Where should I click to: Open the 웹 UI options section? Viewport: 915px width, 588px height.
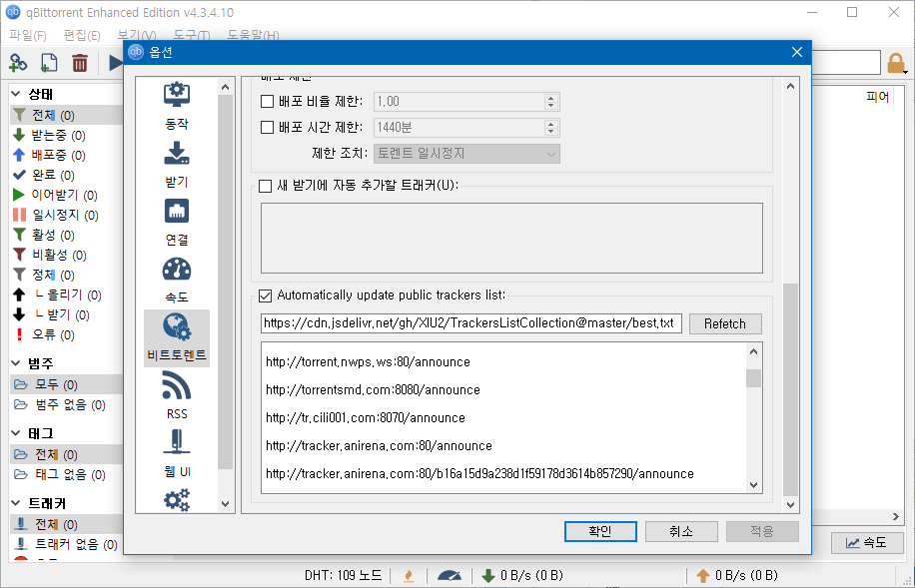[176, 453]
